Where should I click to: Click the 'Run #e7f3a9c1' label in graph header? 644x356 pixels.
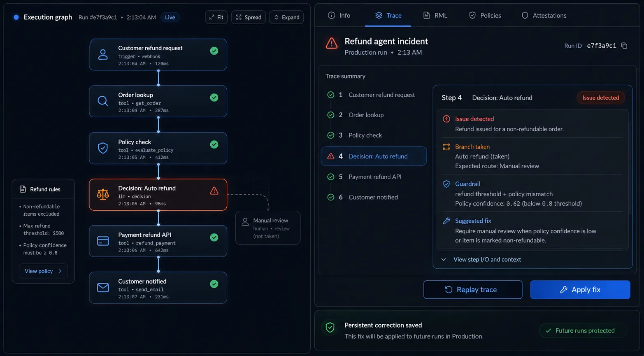point(98,17)
